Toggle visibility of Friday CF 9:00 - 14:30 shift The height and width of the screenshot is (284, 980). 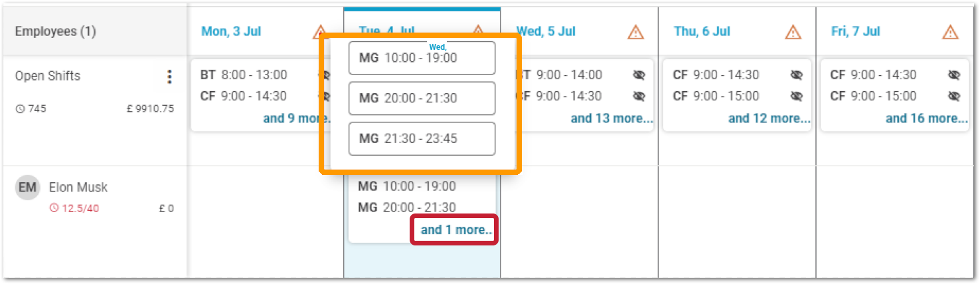point(953,75)
